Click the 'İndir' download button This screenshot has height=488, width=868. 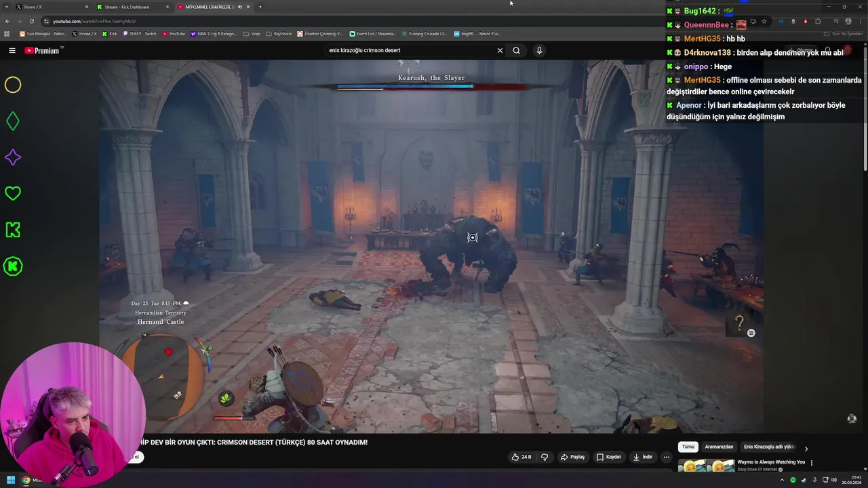pos(642,457)
